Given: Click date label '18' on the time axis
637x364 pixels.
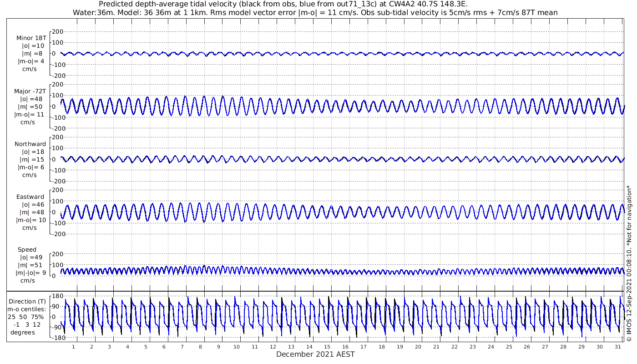Looking at the screenshot, I should [x=382, y=347].
